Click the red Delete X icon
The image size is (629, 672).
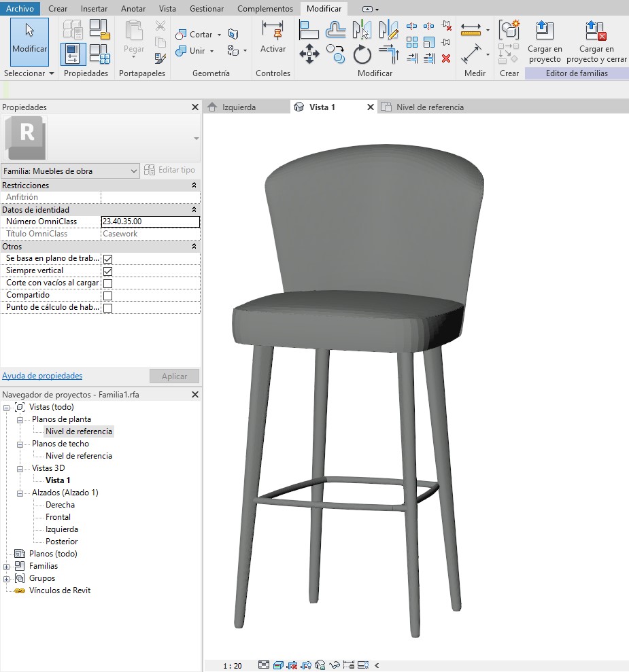click(446, 58)
